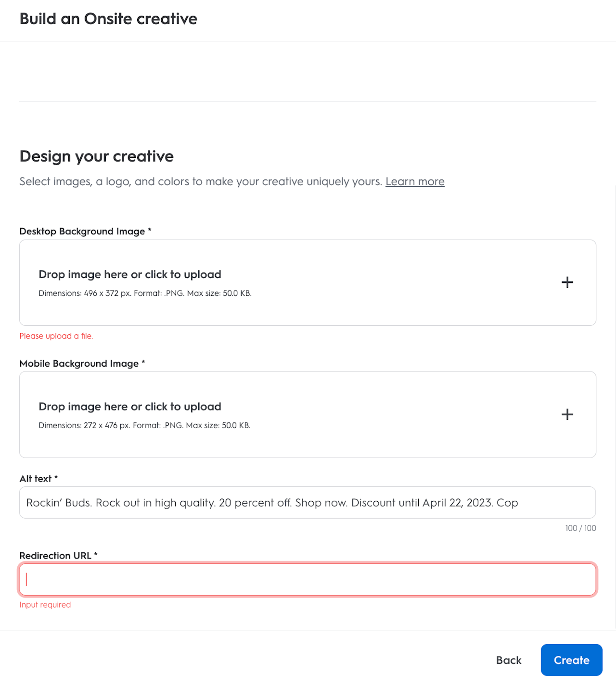The image size is (616, 688).
Task: Click the Mobile Background Image label
Action: click(79, 364)
